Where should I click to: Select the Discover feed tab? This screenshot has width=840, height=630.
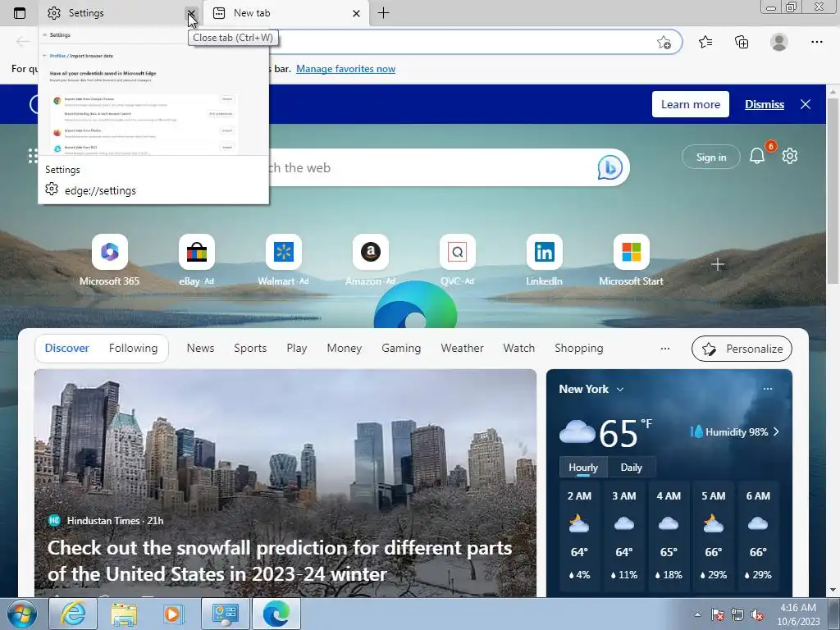pos(67,348)
